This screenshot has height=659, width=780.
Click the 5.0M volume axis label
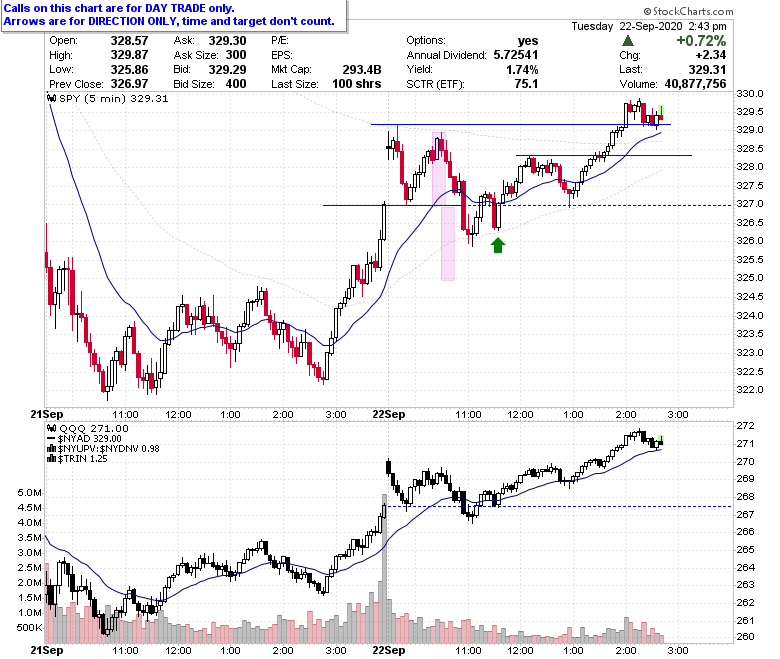coord(29,493)
